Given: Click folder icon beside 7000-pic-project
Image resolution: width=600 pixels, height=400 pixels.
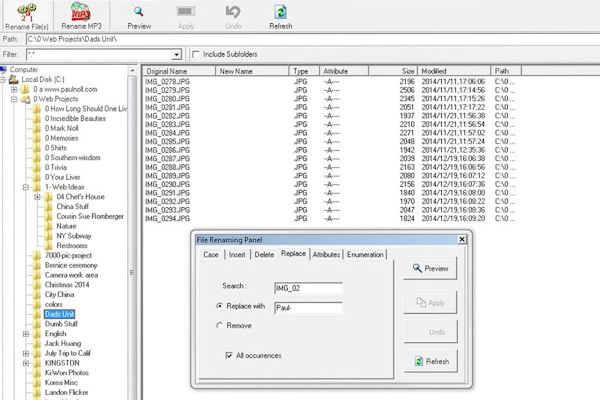Looking at the screenshot, I should 37,255.
